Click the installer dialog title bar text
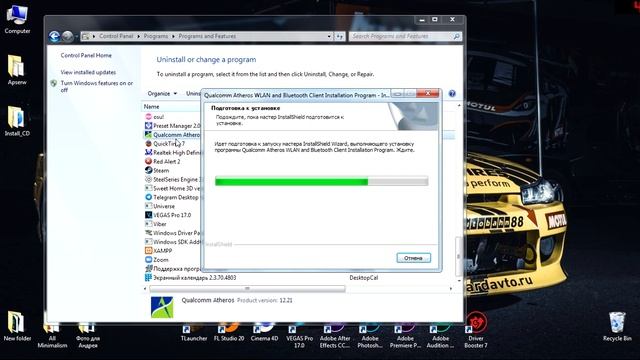 (x=297, y=95)
